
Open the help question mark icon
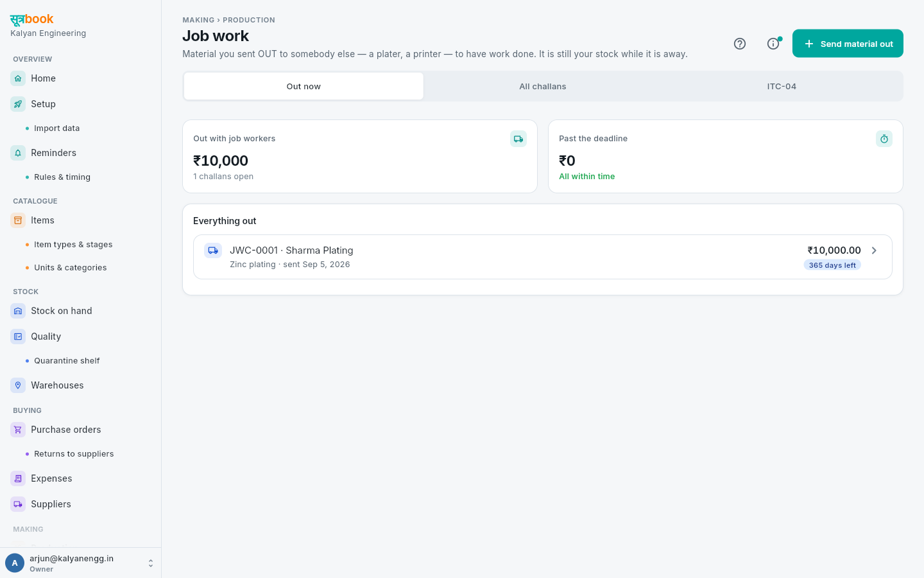pos(740,44)
